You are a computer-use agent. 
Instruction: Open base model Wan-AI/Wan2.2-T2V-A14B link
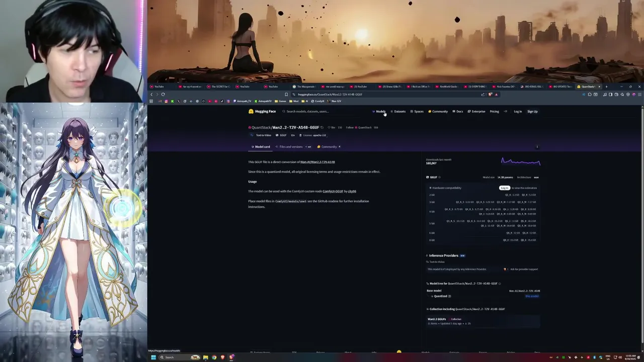pos(524,291)
